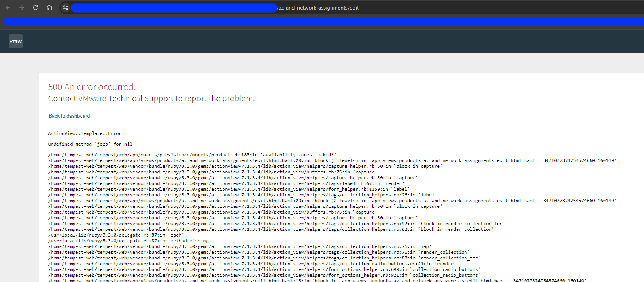This screenshot has height=282, width=644.
Task: Click the vmw logo in header
Action: (16, 41)
